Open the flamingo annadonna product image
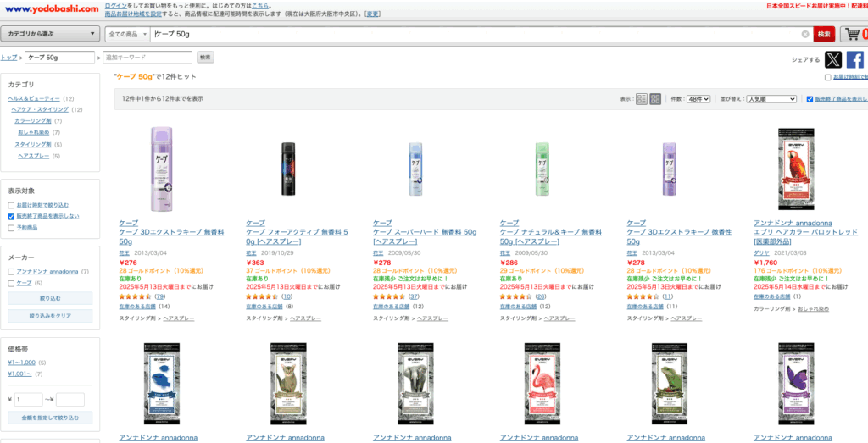The height and width of the screenshot is (443, 868). click(542, 385)
